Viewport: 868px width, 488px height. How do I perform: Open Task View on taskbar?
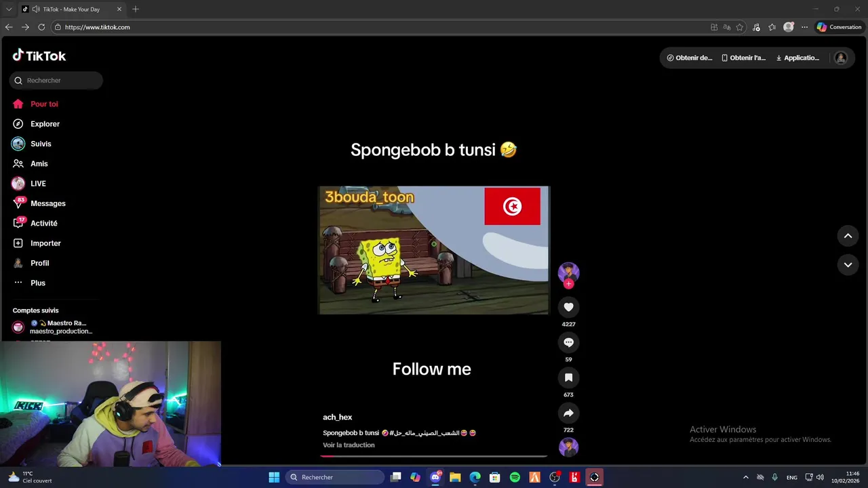pyautogui.click(x=395, y=477)
